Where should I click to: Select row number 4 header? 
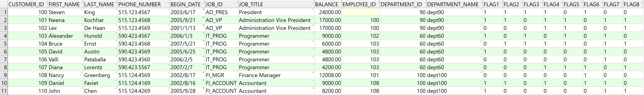pyautogui.click(x=4, y=36)
